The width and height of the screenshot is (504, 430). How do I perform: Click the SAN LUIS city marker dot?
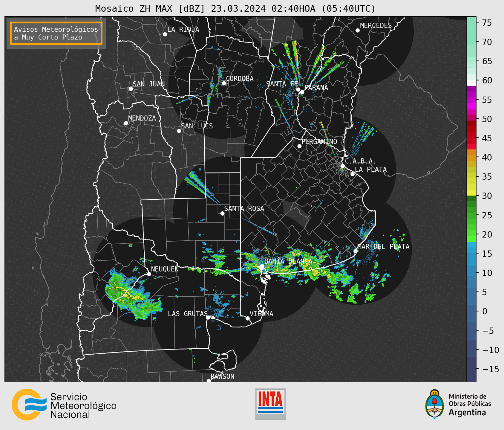pyautogui.click(x=179, y=131)
